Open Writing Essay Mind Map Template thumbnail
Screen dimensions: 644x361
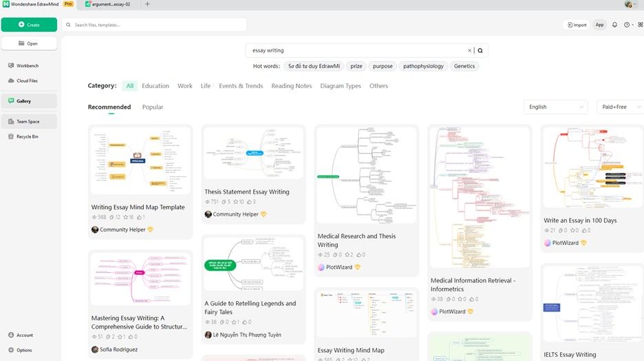[x=140, y=161]
